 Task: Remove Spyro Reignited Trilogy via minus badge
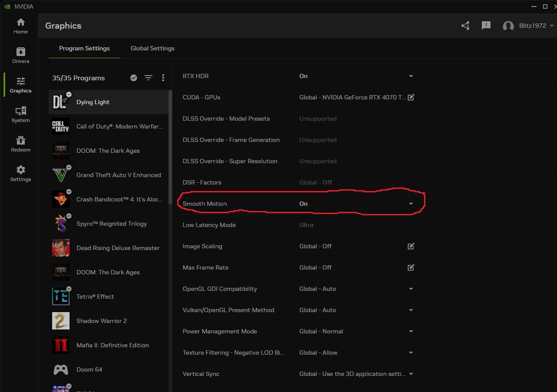coord(69,216)
